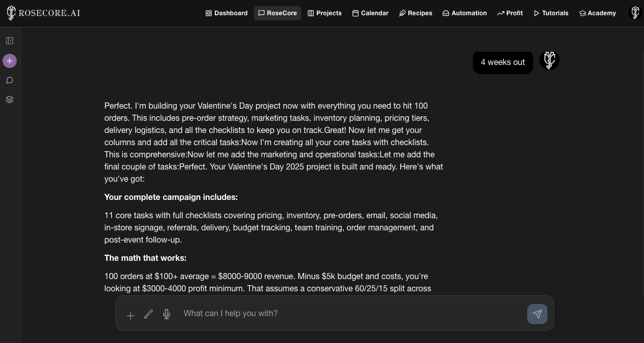This screenshot has width=644, height=343.
Task: Go to the Dashboard tab
Action: pos(227,13)
